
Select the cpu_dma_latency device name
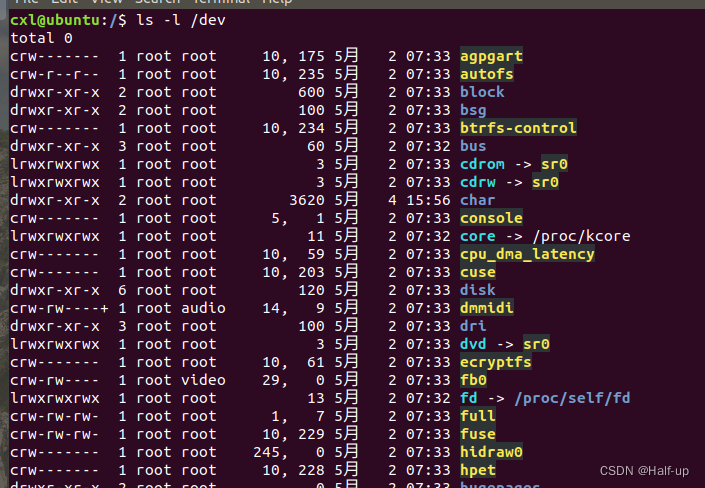tap(527, 254)
